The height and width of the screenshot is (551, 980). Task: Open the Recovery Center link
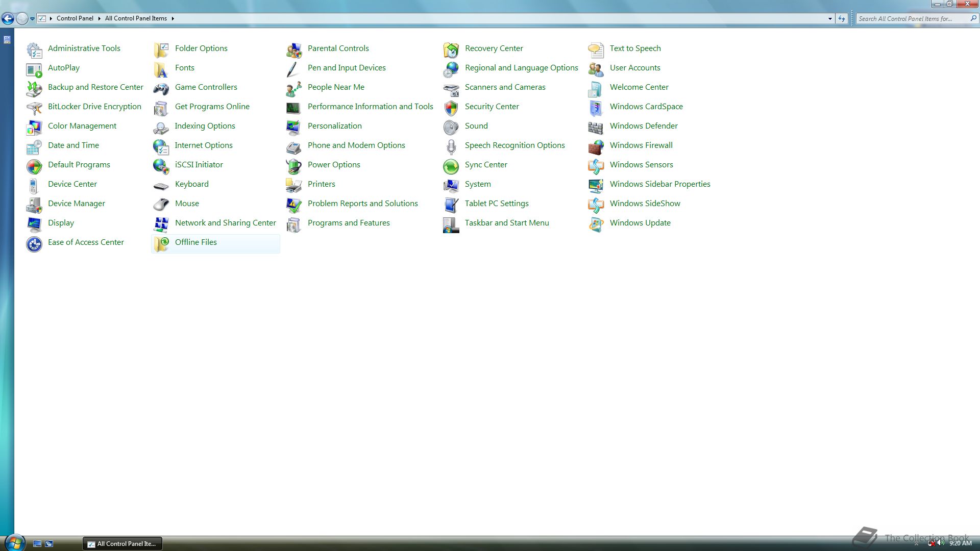click(494, 48)
